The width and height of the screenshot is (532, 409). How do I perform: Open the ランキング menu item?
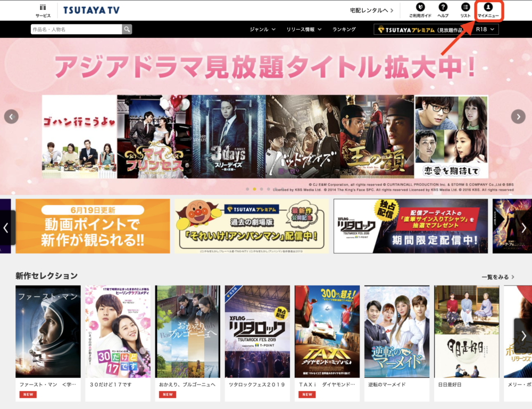[x=344, y=29]
